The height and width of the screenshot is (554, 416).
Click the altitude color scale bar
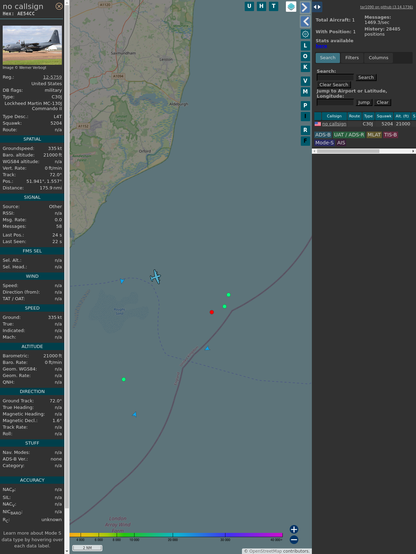[x=176, y=535]
